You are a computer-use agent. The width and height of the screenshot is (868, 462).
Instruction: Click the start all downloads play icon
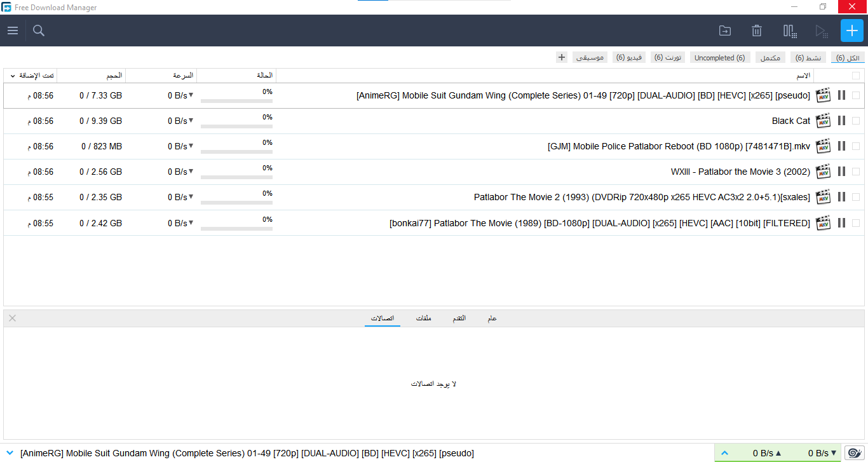coord(822,31)
